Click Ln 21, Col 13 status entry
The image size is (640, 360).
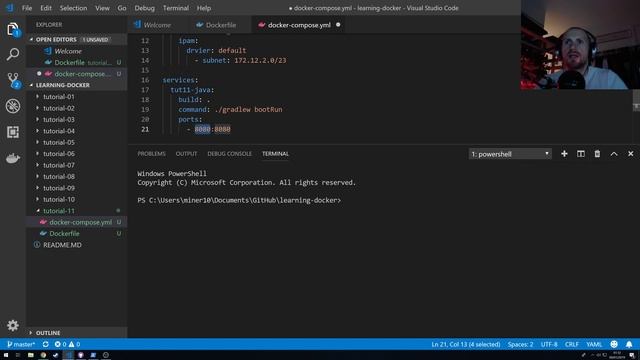tap(466, 344)
